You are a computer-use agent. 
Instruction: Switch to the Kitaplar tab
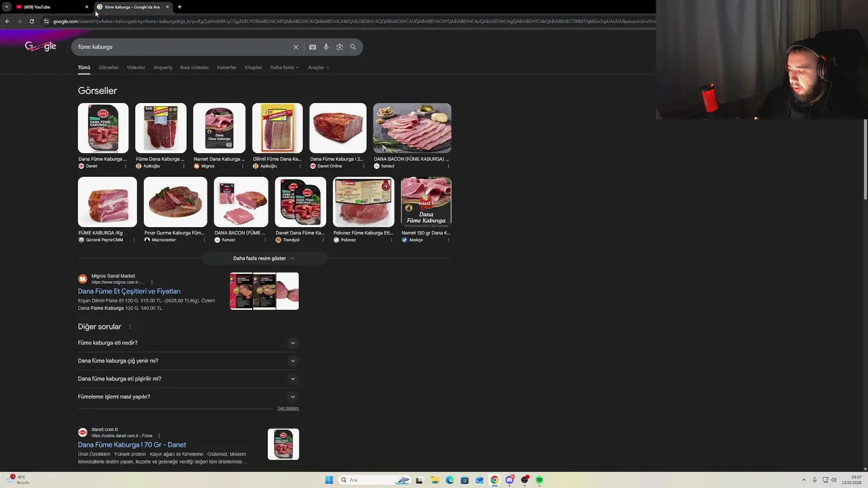pos(253,67)
